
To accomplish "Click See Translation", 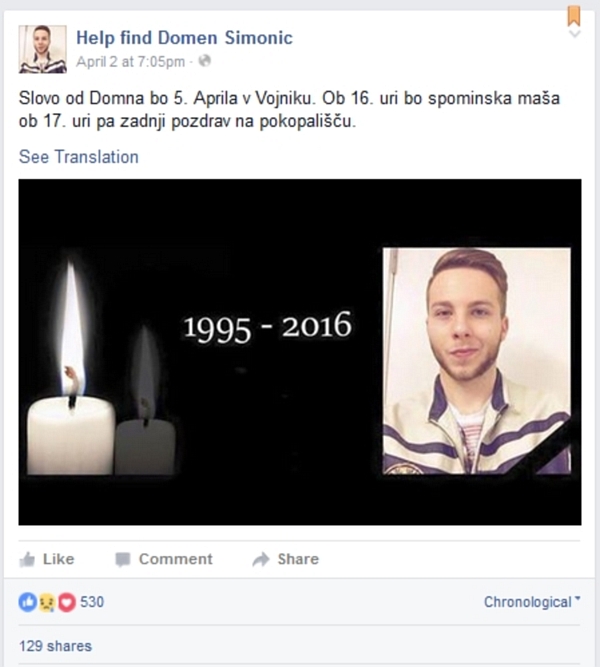I will click(x=79, y=157).
